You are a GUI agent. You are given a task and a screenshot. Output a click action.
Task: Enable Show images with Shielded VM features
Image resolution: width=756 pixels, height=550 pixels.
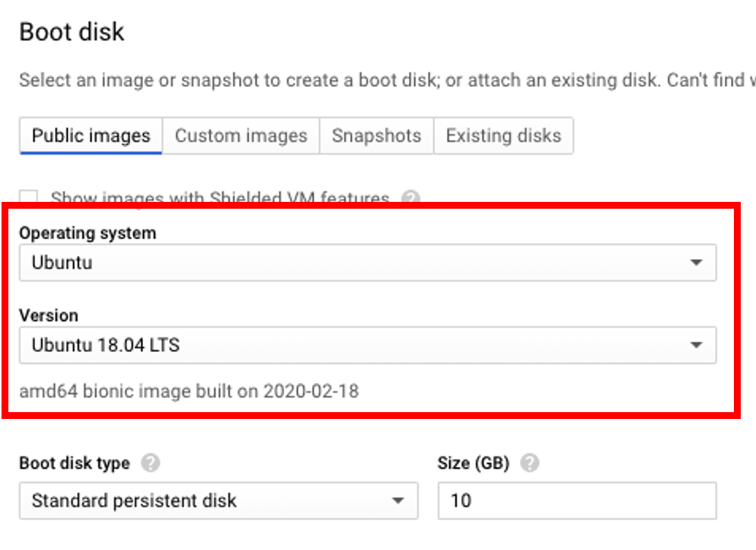tap(29, 198)
